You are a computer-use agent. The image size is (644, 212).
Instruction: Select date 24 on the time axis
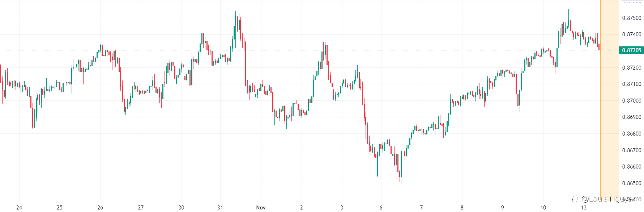point(19,208)
